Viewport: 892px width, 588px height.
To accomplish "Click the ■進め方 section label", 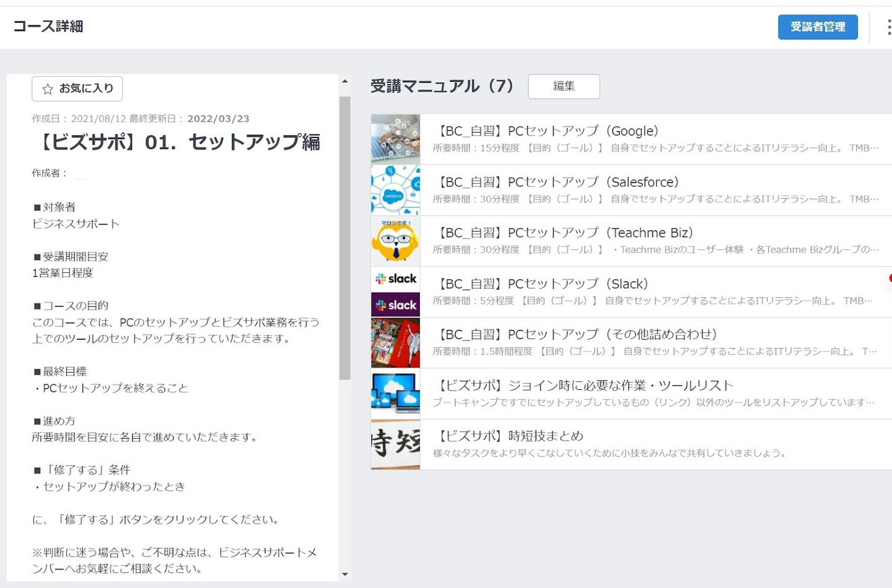I will pyautogui.click(x=54, y=421).
